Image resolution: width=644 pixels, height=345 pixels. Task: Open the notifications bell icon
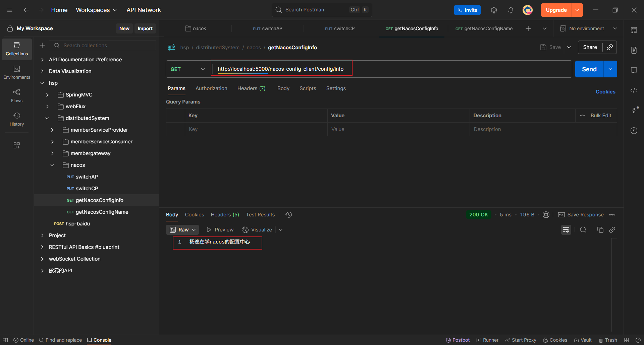[x=511, y=10]
